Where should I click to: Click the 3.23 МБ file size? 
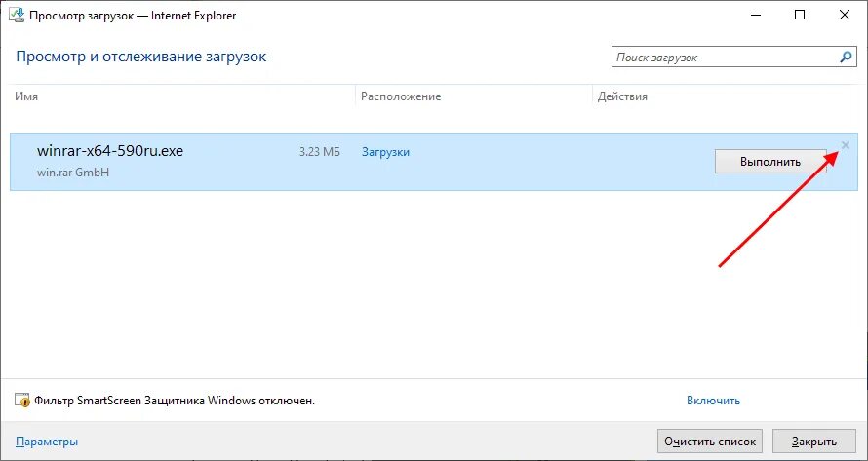(320, 152)
